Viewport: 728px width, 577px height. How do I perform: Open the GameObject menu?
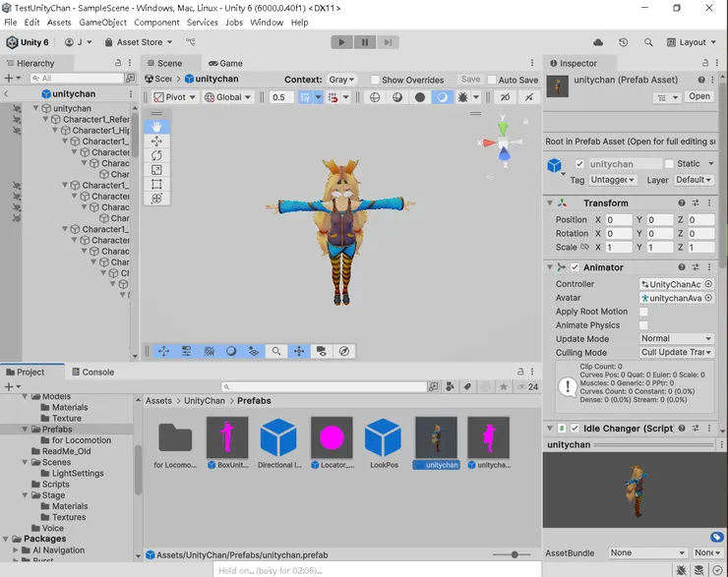[x=101, y=22]
